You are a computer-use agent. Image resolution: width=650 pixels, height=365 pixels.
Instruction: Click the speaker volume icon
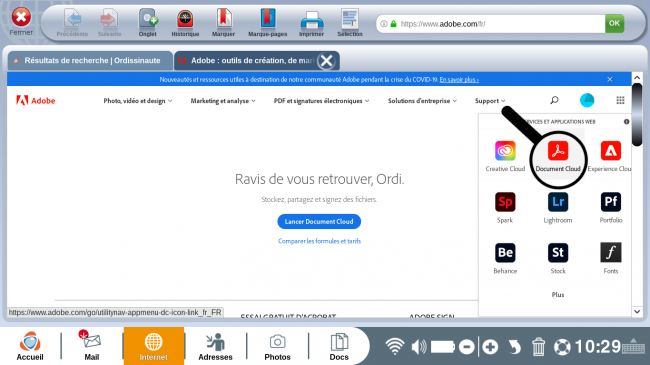click(x=419, y=346)
